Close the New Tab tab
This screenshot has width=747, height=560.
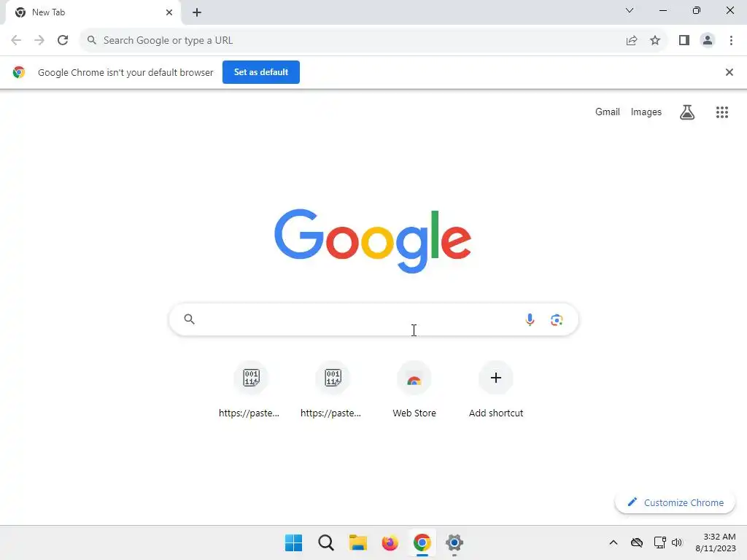coord(169,12)
